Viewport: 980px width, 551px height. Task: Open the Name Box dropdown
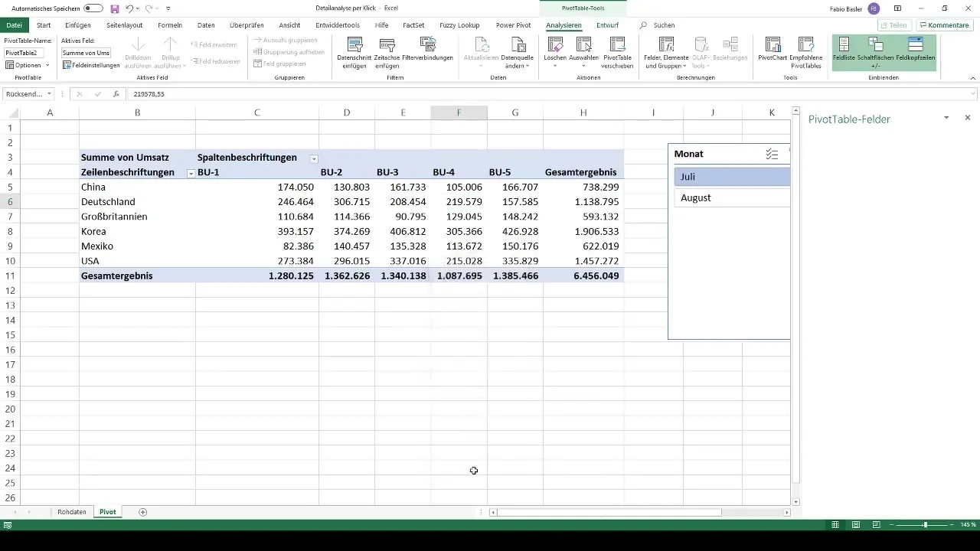click(49, 94)
